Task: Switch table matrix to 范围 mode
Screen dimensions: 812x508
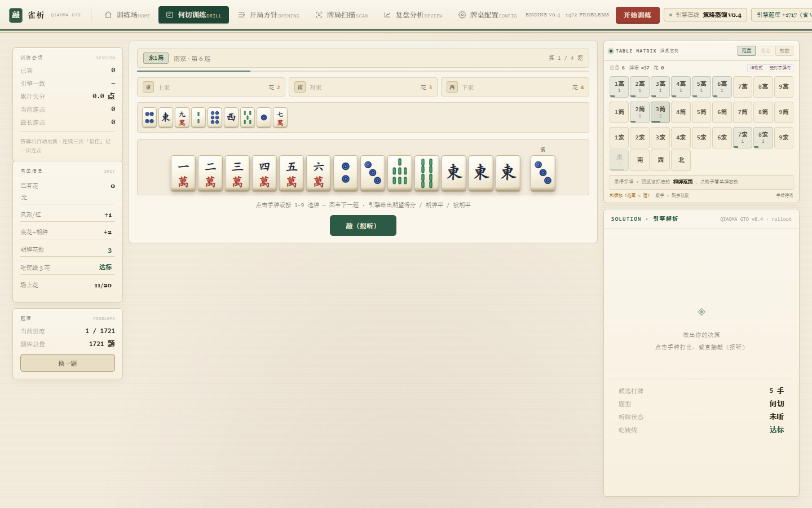Action: coord(747,51)
